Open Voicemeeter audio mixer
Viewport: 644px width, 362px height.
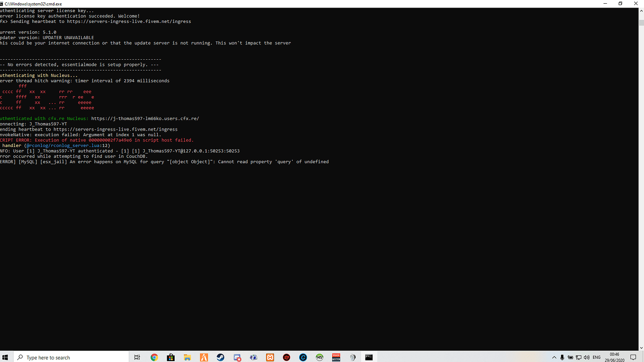[x=336, y=357]
